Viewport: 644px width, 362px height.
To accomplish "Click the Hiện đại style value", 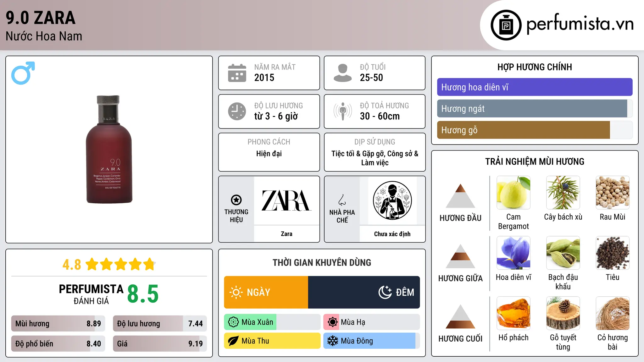I will point(269,154).
